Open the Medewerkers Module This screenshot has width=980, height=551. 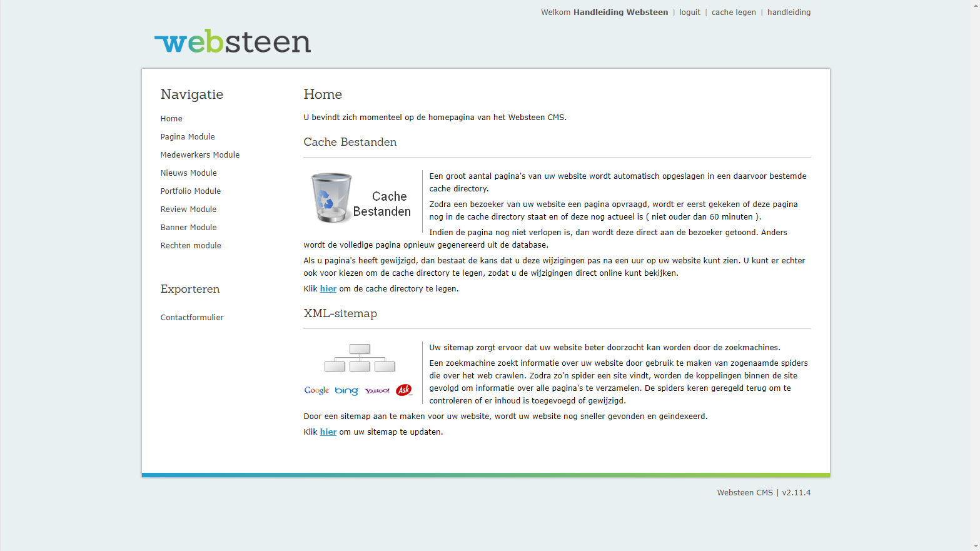(200, 155)
